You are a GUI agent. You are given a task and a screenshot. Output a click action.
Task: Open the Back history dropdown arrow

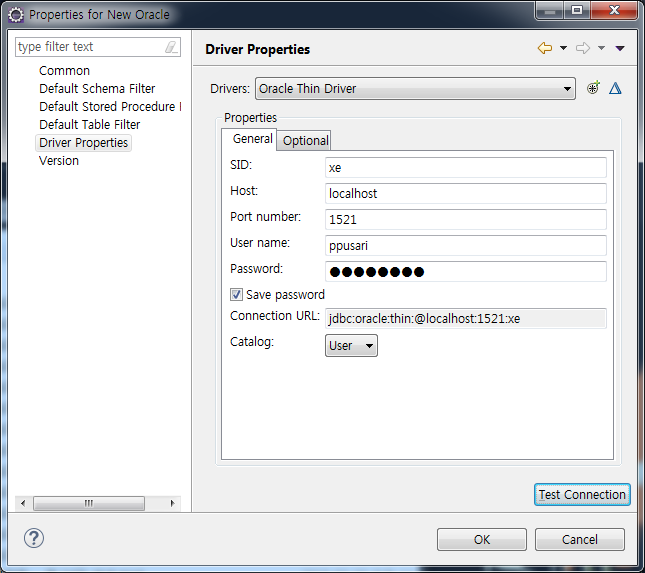pyautogui.click(x=563, y=48)
